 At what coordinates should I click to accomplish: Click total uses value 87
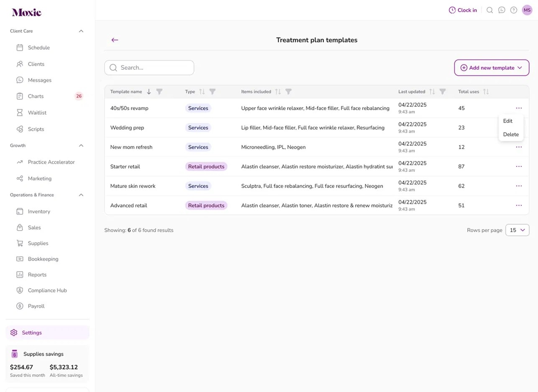point(461,167)
